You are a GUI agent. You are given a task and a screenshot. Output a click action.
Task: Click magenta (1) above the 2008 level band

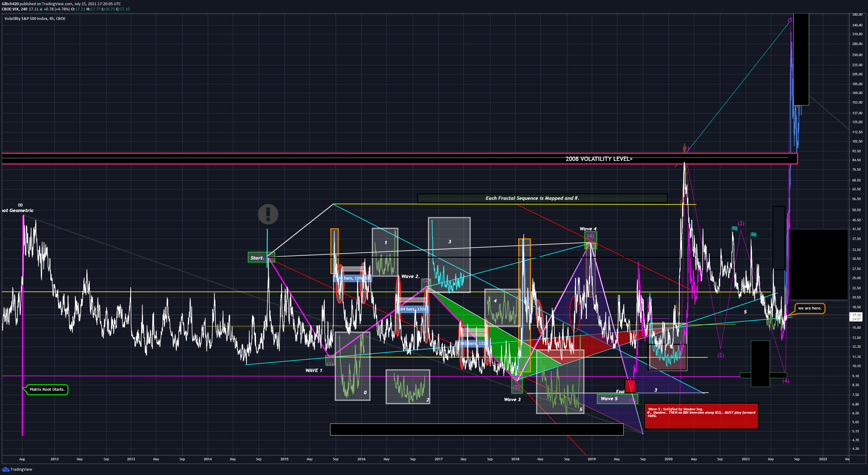coord(685,148)
